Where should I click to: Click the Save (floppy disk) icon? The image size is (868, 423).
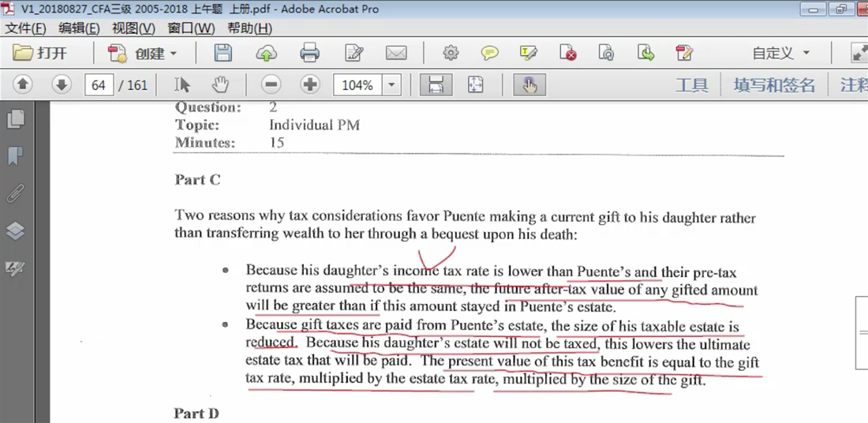pos(223,54)
